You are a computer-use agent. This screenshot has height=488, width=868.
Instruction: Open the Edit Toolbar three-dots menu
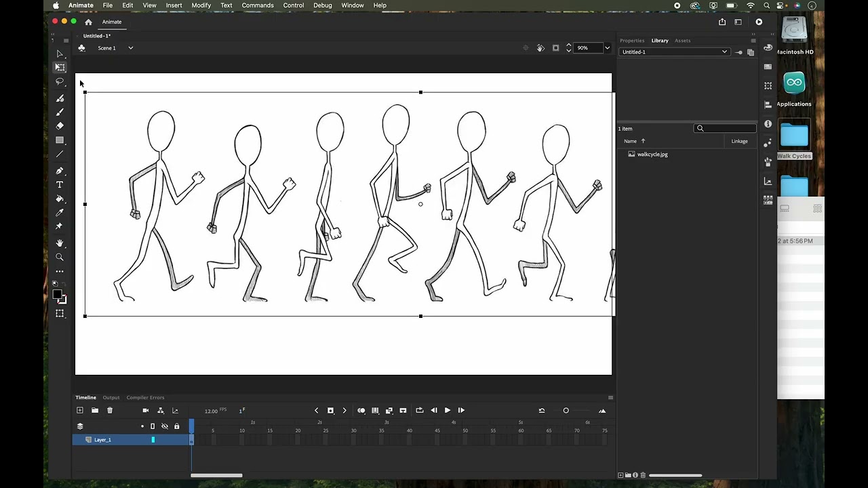(x=60, y=271)
